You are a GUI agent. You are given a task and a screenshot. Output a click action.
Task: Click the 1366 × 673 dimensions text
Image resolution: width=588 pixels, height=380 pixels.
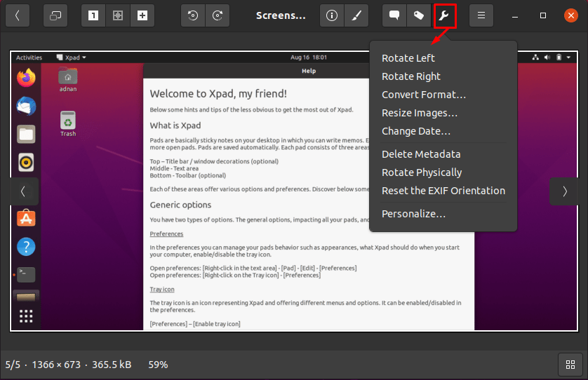pyautogui.click(x=56, y=365)
